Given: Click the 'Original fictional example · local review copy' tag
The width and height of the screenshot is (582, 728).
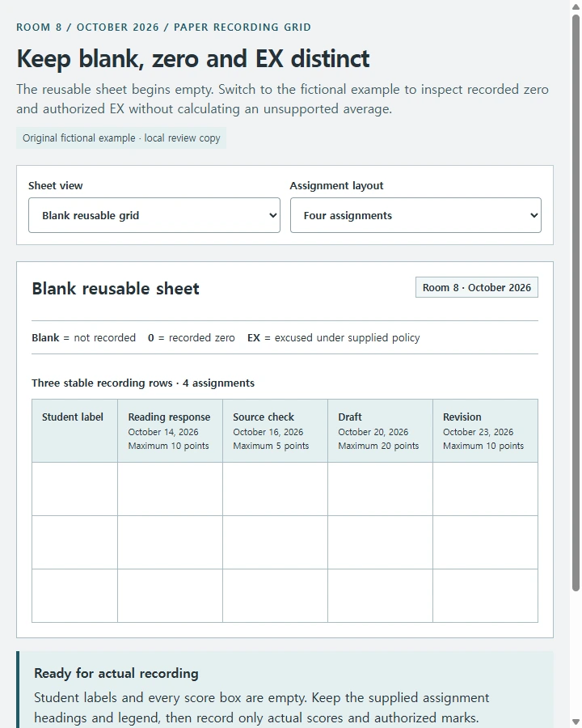Looking at the screenshot, I should [x=121, y=138].
